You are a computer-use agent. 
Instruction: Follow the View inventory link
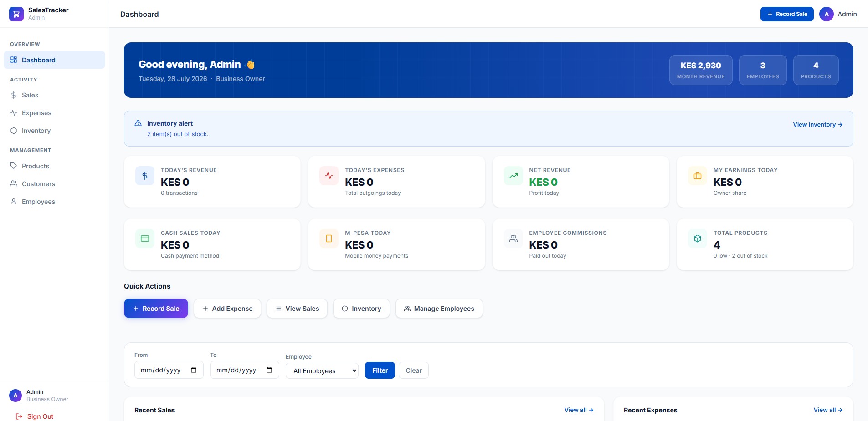817,124
